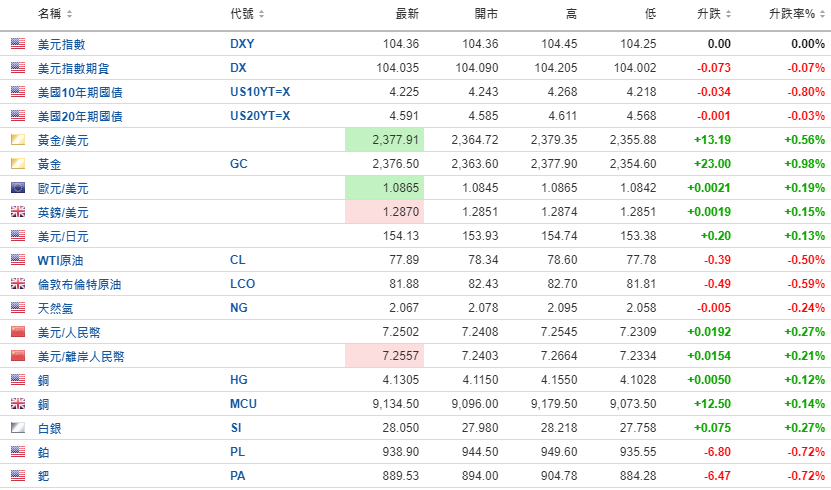Image resolution: width=831 pixels, height=490 pixels.
Task: Open the 美元指數期貨 link
Action: point(73,68)
